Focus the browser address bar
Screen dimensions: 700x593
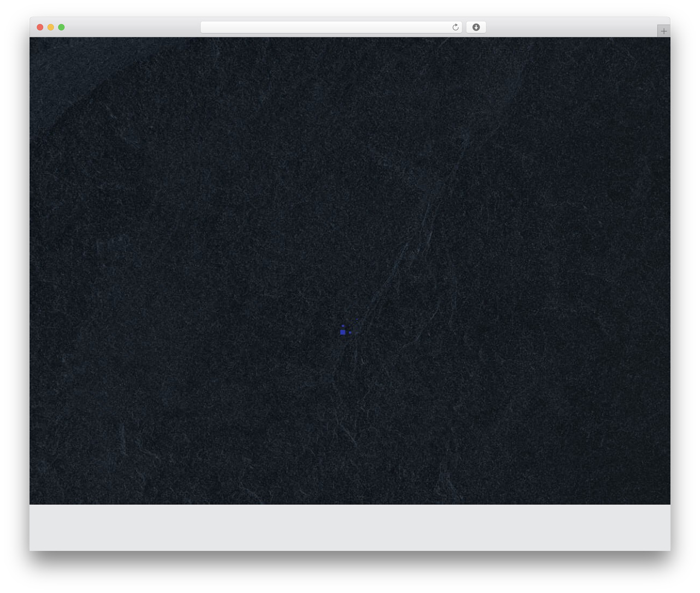coord(331,27)
